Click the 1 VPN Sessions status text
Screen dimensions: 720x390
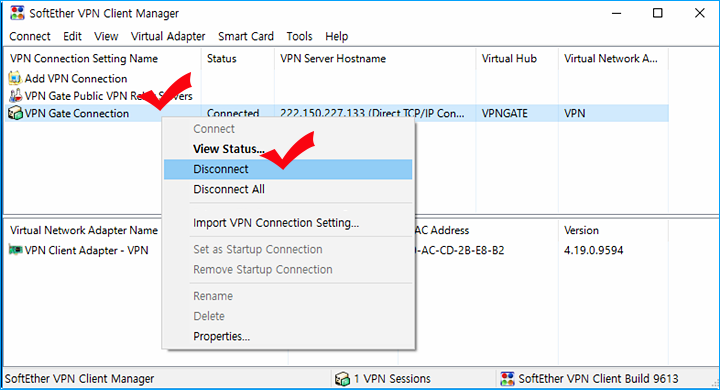(392, 379)
